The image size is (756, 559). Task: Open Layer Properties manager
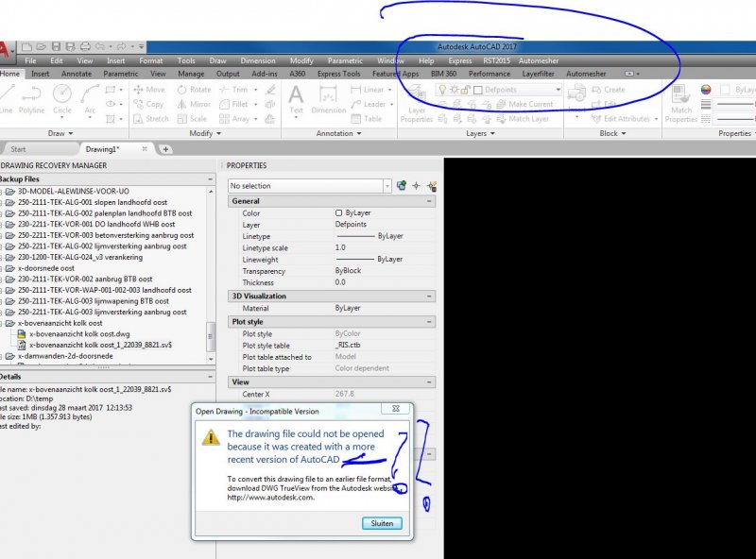coord(417,103)
